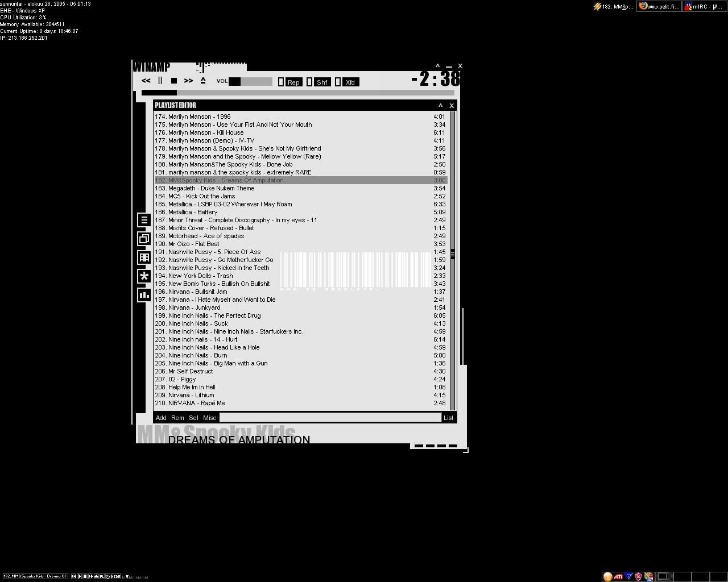Collapse the Playlist Editor with caret button
Viewport: 728px width, 582px height.
pos(440,106)
